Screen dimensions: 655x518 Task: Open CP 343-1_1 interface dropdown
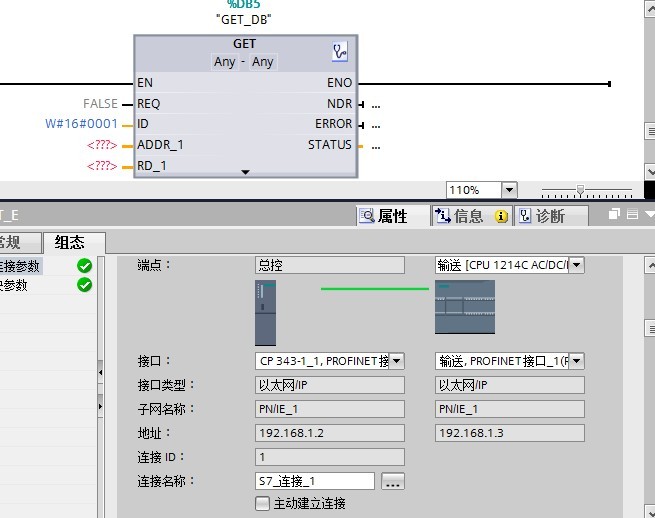click(396, 361)
